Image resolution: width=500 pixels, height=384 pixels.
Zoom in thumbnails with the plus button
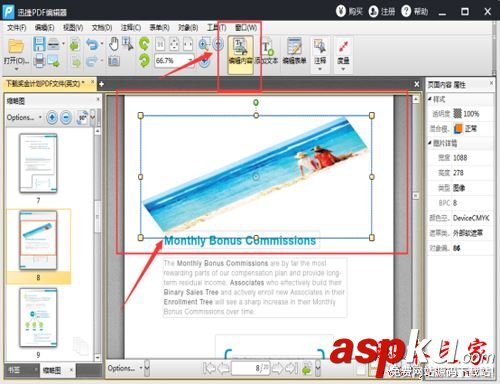tap(52, 117)
